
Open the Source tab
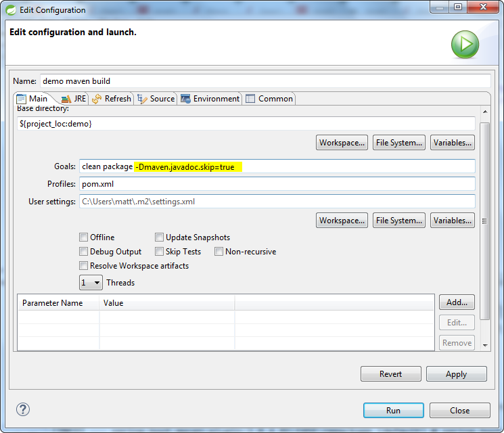(x=156, y=99)
